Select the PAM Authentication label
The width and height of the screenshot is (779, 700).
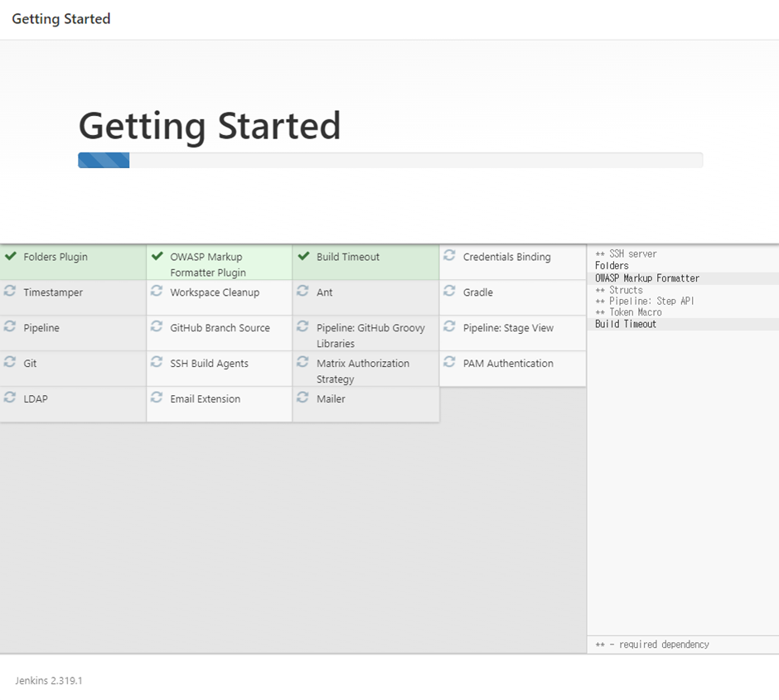(x=508, y=364)
